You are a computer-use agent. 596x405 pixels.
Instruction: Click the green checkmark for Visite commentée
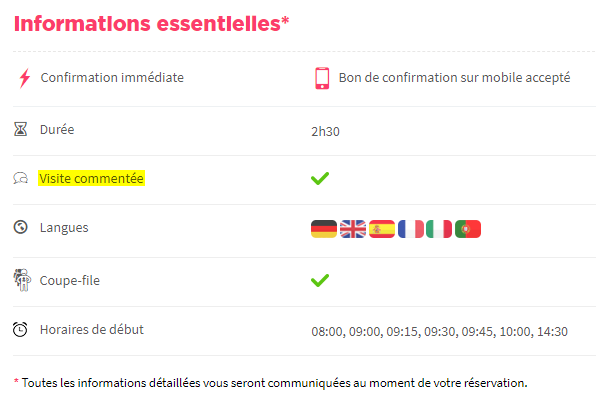click(x=320, y=178)
